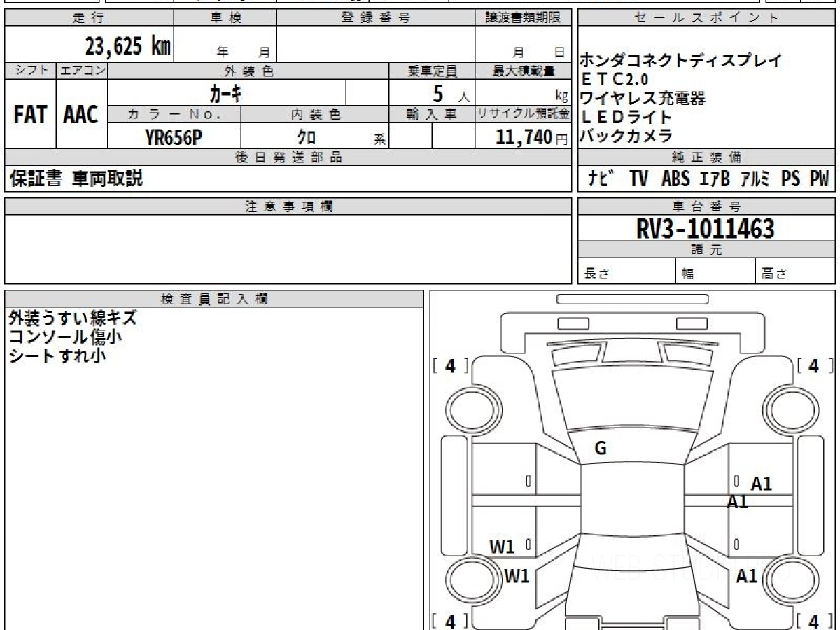The image size is (840, 630).
Task: Click the PW equipment item
Action: point(819,178)
